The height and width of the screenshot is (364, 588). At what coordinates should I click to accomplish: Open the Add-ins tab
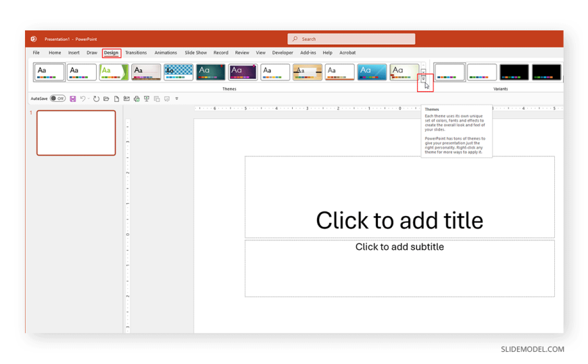coord(308,53)
